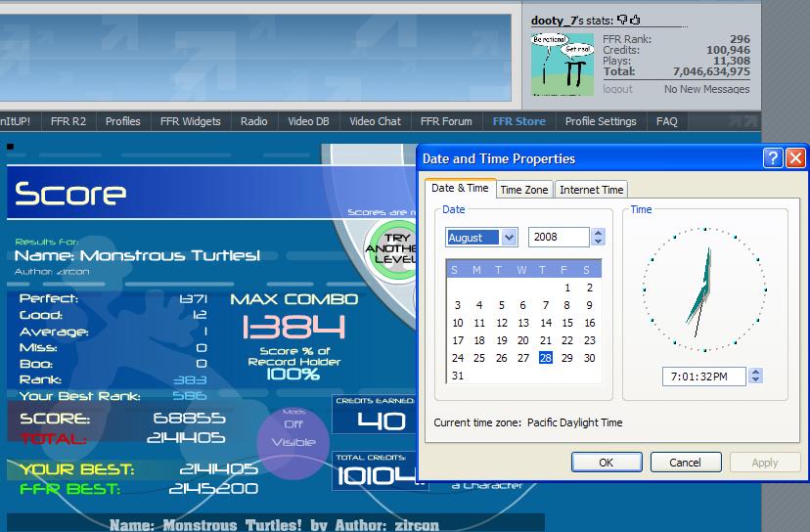Click the year field showing 2008
This screenshot has width=810, height=532.
pyautogui.click(x=559, y=237)
